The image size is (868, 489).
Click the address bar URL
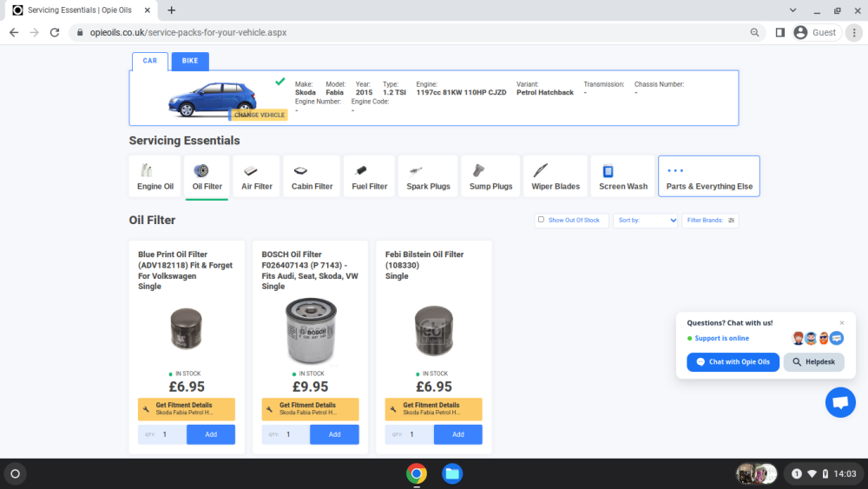coord(188,33)
